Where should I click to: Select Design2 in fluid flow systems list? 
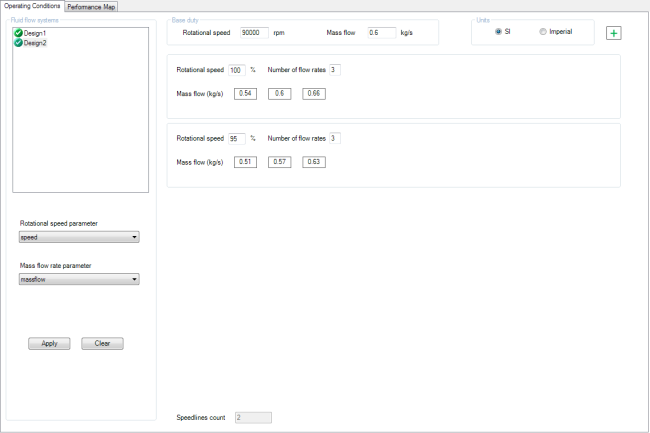pyautogui.click(x=35, y=43)
